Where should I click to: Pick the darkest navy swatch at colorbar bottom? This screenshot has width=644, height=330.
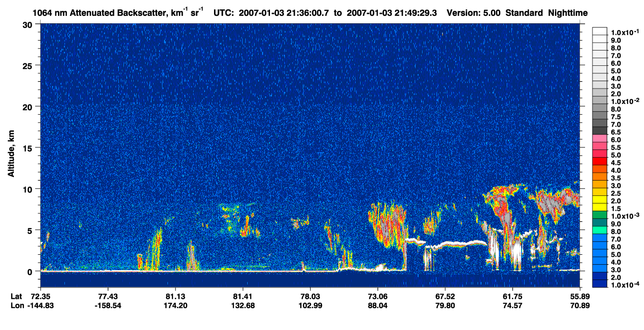click(599, 283)
